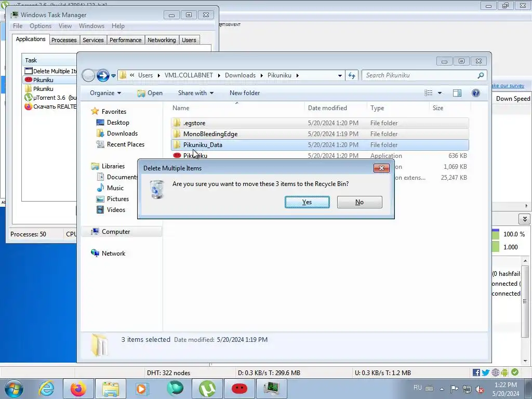Open Libraries in navigation pane

tap(113, 166)
